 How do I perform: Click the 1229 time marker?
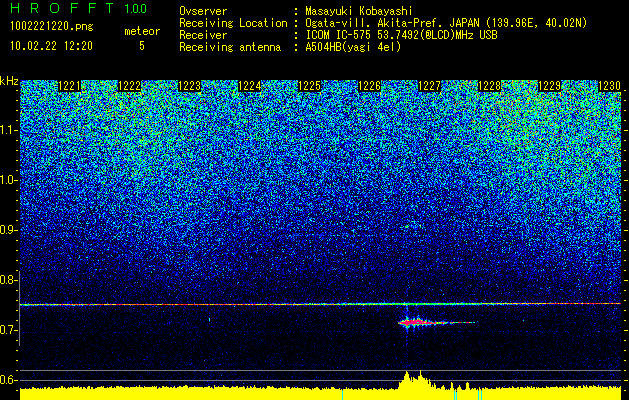549,86
